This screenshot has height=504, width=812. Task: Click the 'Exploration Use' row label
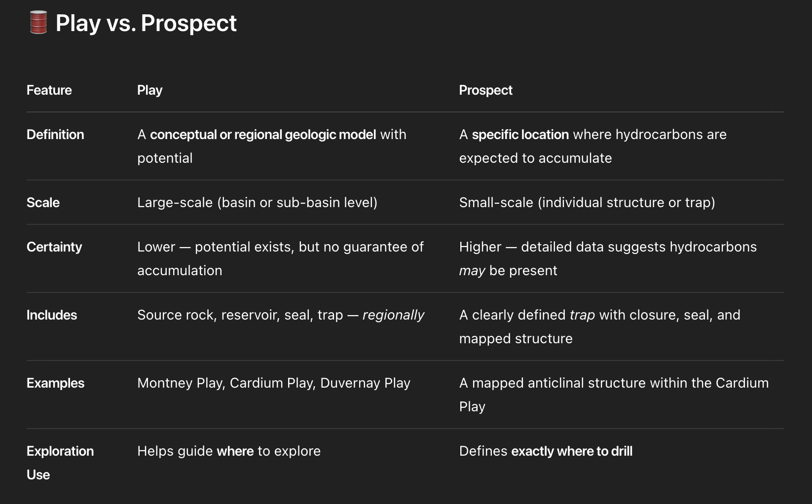[60, 463]
